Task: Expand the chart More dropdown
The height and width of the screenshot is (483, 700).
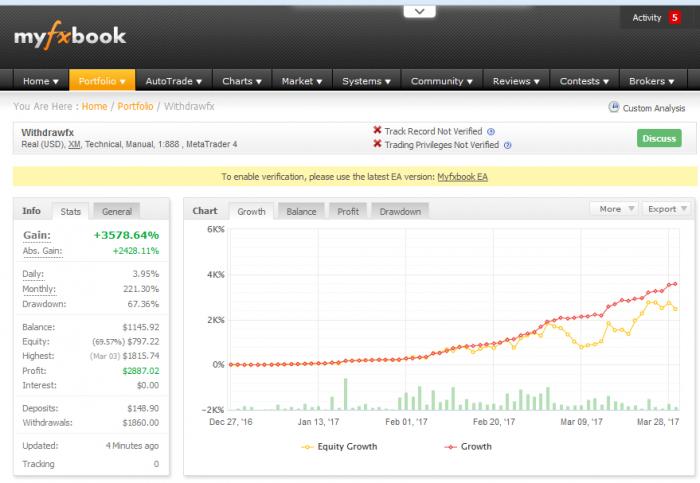Action: (x=614, y=209)
